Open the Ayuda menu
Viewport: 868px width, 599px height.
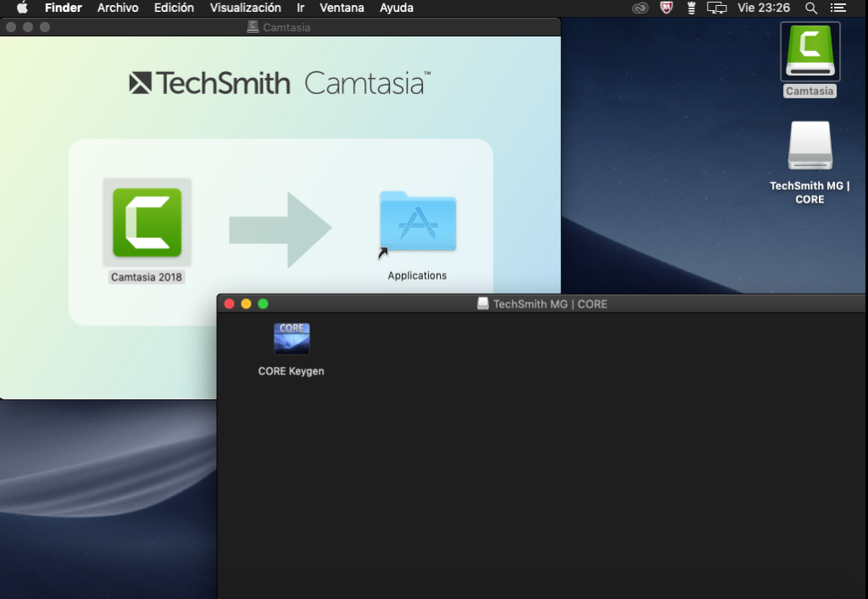click(x=397, y=8)
